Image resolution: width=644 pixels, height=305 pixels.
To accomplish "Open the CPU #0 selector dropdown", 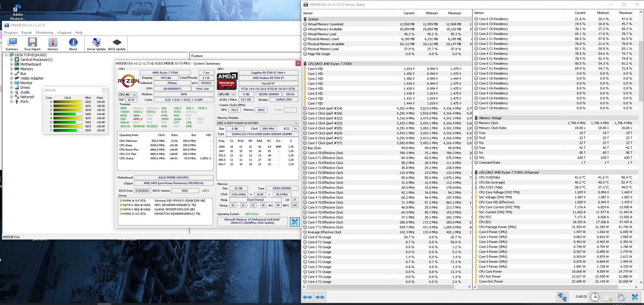I will click(127, 94).
